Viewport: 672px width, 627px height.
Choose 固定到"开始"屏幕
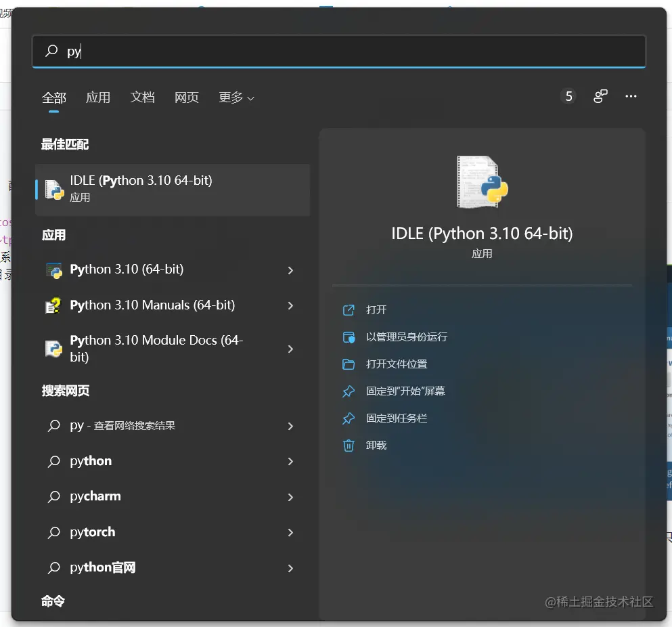pos(405,391)
